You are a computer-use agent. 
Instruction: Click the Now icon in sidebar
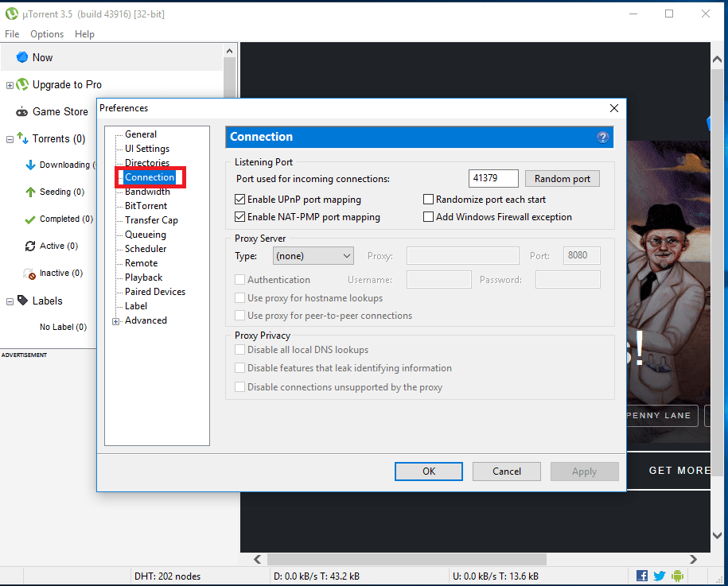(x=21, y=57)
